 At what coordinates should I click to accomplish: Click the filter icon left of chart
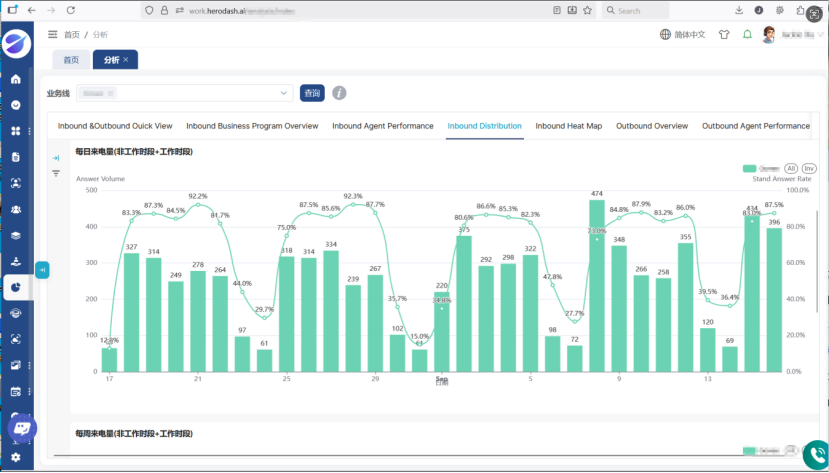(x=56, y=173)
